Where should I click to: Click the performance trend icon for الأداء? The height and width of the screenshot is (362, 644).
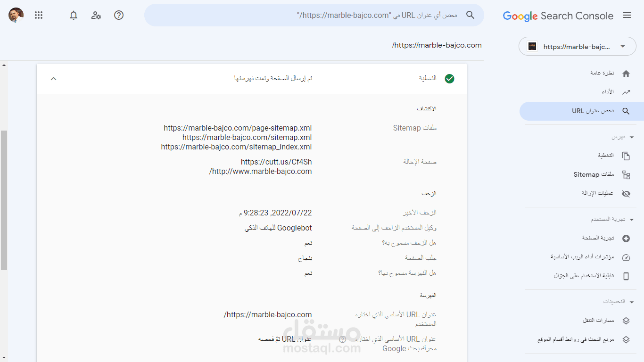626,92
